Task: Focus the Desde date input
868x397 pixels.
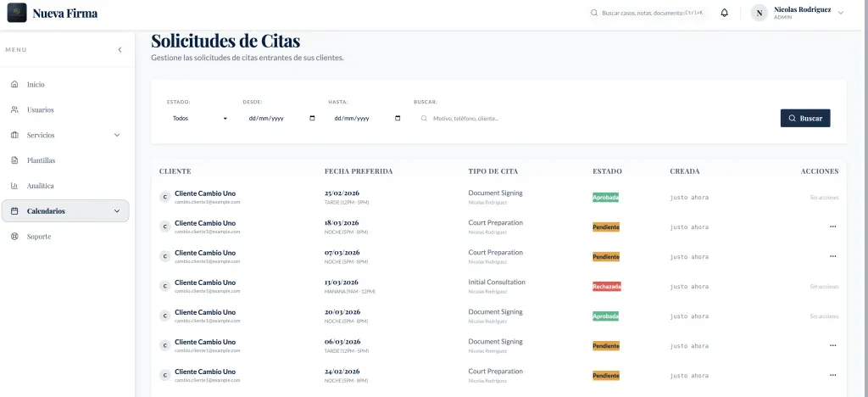Action: pyautogui.click(x=280, y=118)
